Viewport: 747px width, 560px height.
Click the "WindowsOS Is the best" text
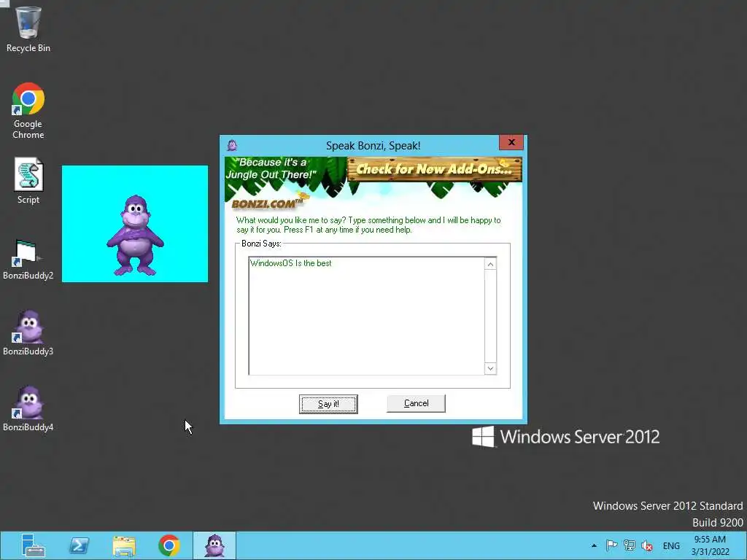click(x=290, y=262)
